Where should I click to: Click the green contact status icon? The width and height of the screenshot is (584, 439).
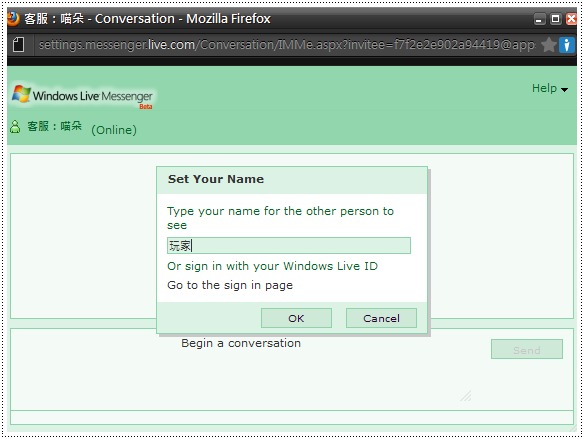coord(15,127)
